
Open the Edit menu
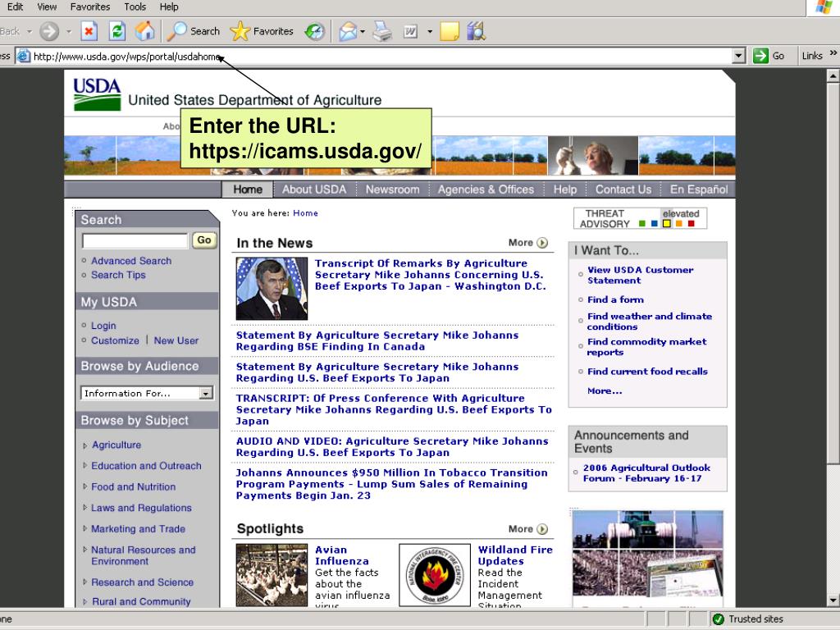tap(15, 7)
